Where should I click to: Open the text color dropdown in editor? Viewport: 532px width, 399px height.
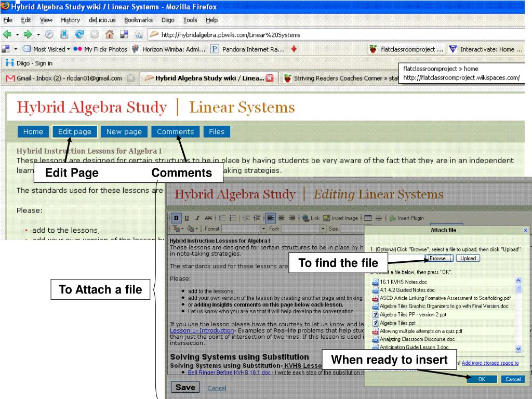pos(178,229)
